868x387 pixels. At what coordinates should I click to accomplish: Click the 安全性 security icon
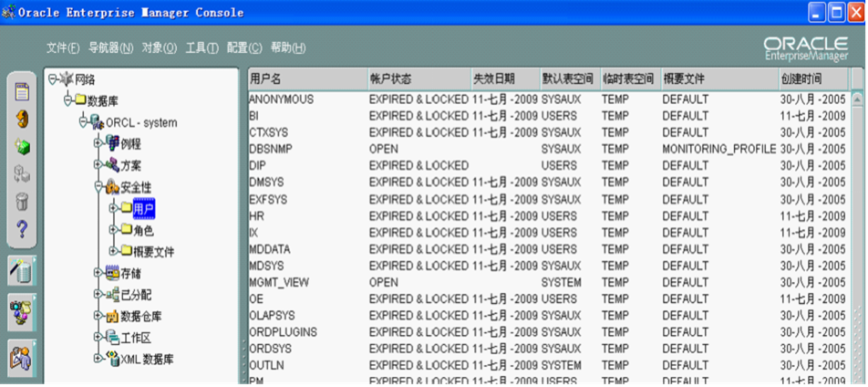tap(113, 187)
